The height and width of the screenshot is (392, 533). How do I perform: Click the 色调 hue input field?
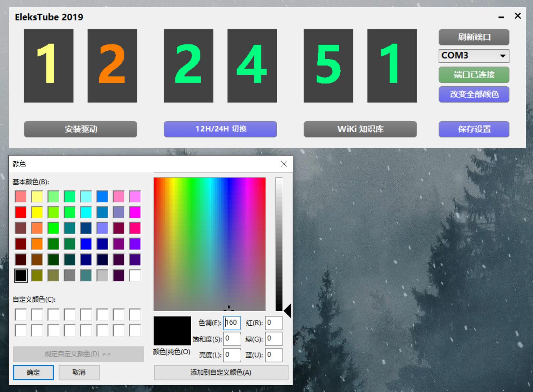pos(232,323)
